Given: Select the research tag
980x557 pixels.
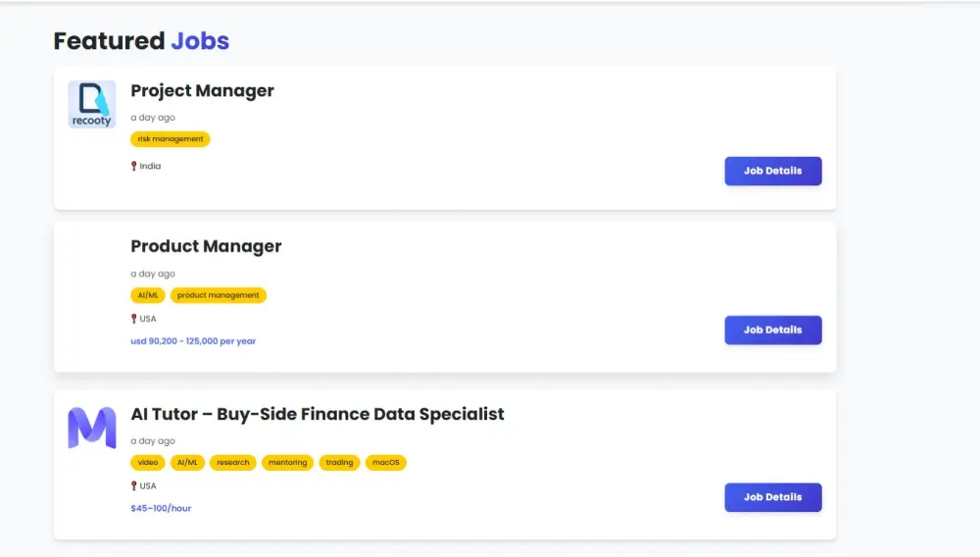Looking at the screenshot, I should click(233, 463).
